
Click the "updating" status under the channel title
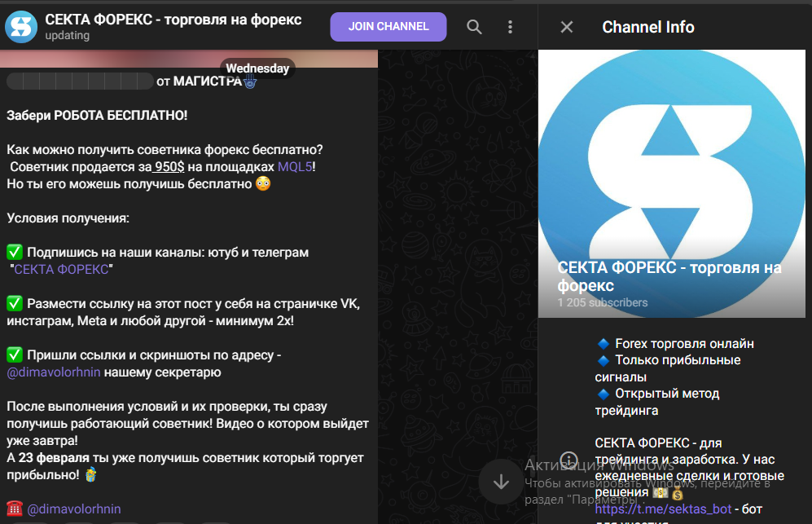68,36
